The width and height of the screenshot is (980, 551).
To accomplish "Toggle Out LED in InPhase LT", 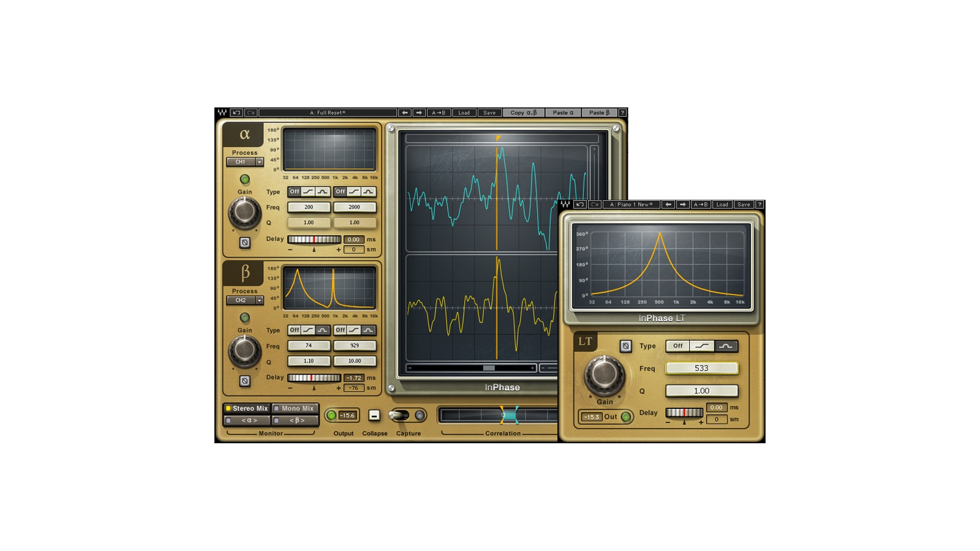I will [x=626, y=417].
